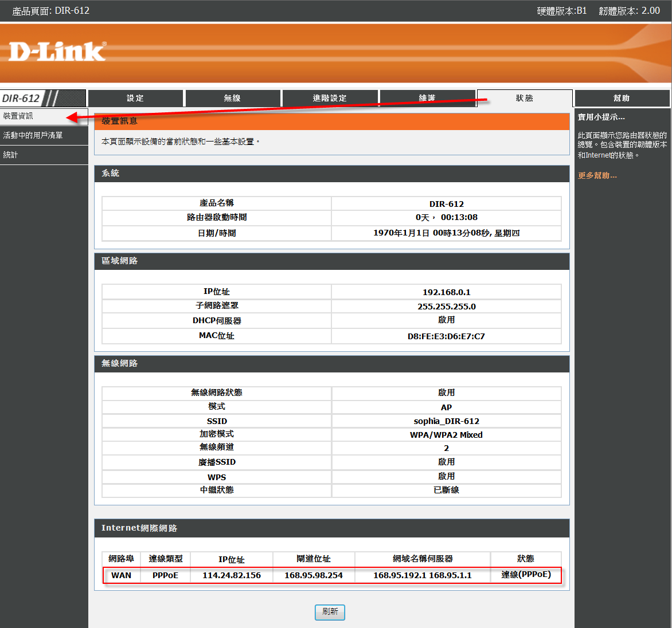Click the WAN IP address 114.24.82.156
Image resolution: width=672 pixels, height=628 pixels.
[232, 575]
